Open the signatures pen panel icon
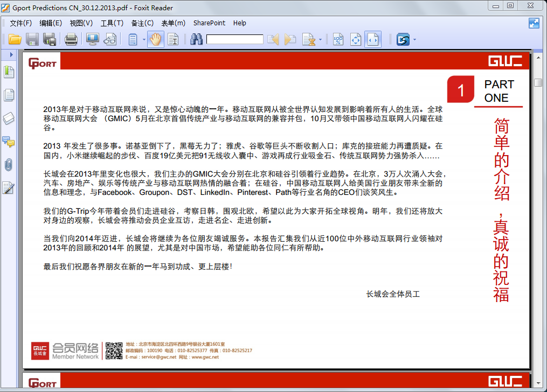The height and width of the screenshot is (392, 547). (9, 188)
